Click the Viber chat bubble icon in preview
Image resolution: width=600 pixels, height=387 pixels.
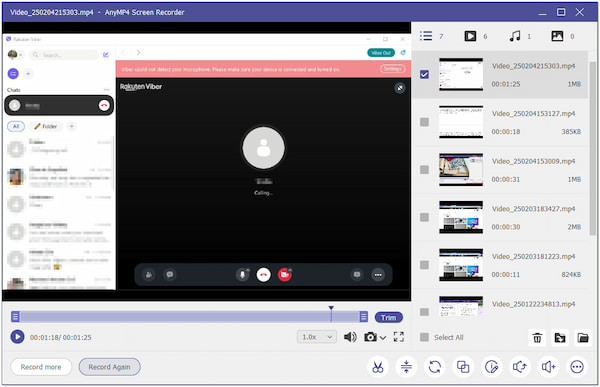(x=170, y=274)
